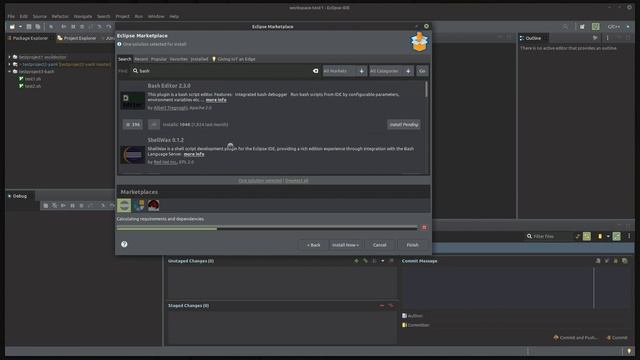Open dropdown arrow in Git Staging toolbar
The width and height of the screenshot is (640, 360).
click(x=608, y=236)
